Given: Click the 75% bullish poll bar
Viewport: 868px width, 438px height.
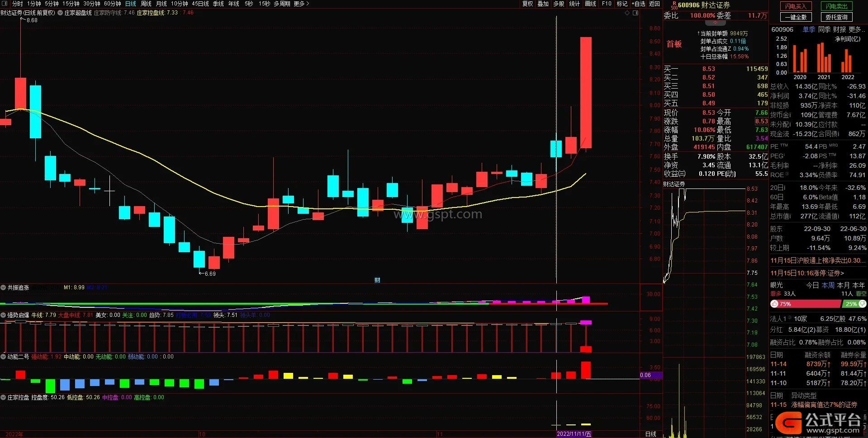Looking at the screenshot, I should (805, 304).
